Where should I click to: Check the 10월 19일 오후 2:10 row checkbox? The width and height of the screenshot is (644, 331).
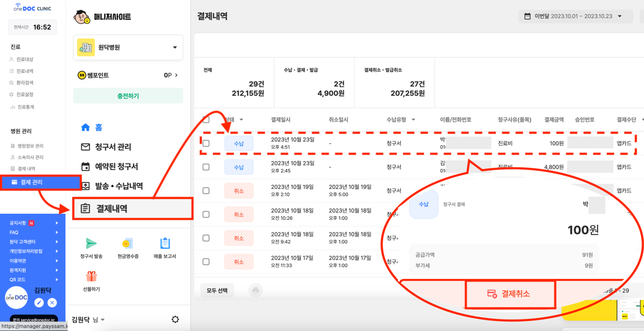pyautogui.click(x=206, y=191)
